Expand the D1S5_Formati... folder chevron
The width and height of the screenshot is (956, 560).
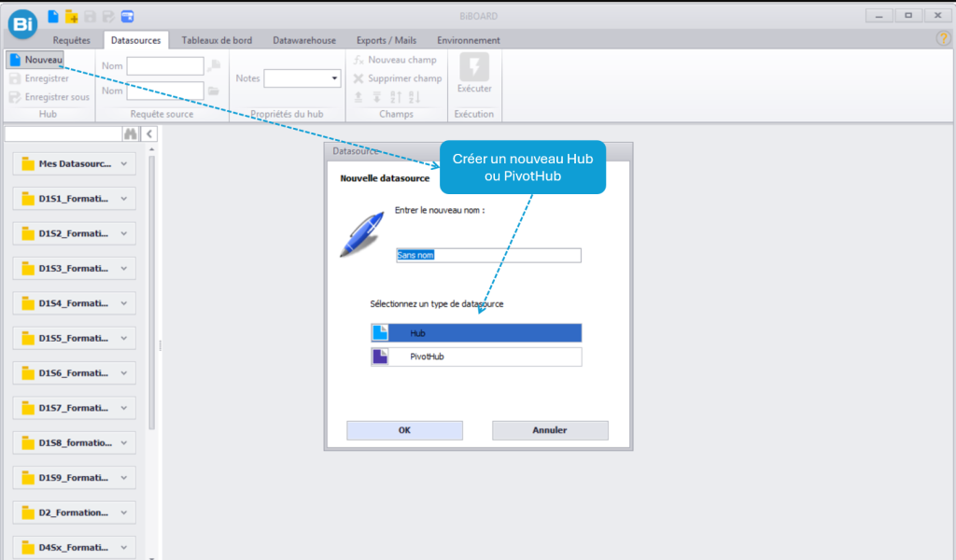[124, 338]
